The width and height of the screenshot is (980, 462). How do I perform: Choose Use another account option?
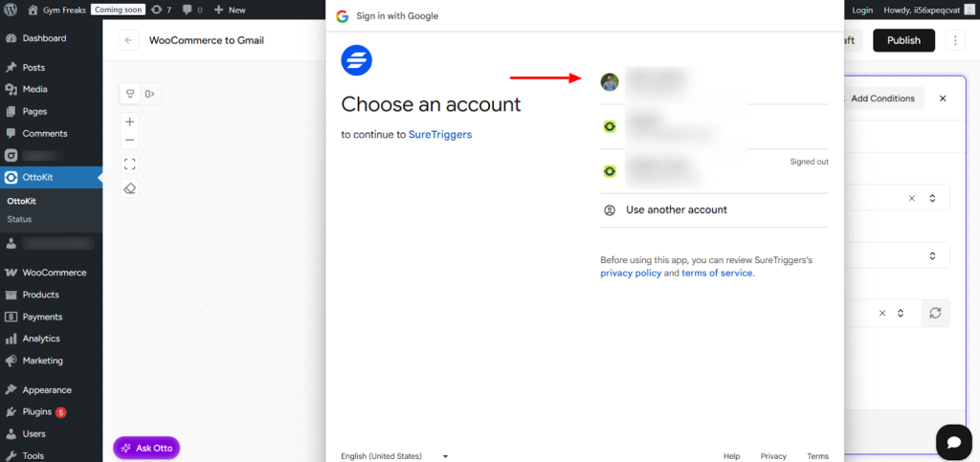676,209
